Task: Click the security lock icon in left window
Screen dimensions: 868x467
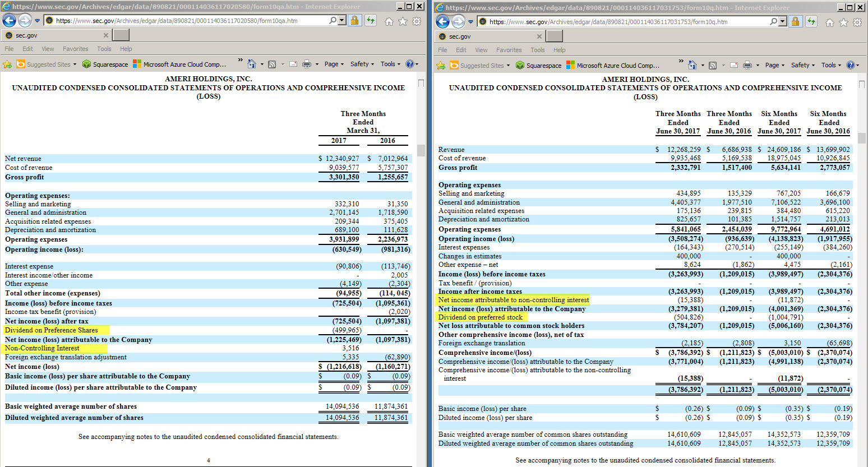Action: point(354,20)
